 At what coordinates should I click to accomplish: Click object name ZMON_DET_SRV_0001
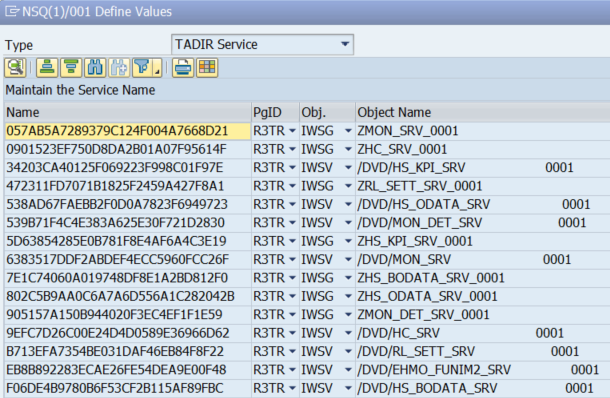coord(423,315)
